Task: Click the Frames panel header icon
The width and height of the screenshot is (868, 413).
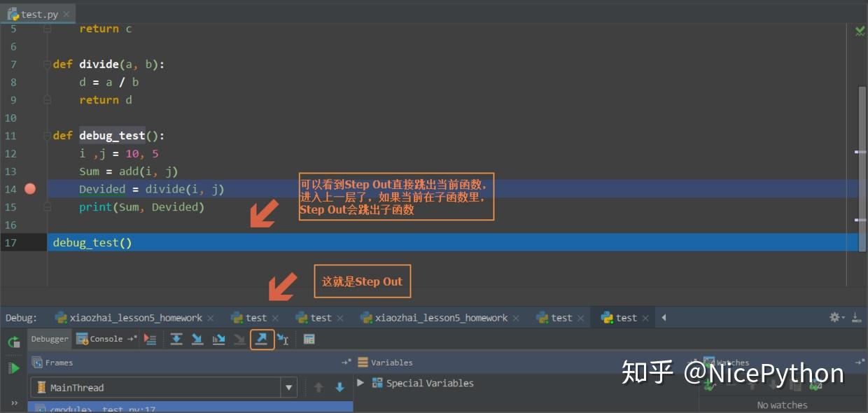Action: pyautogui.click(x=37, y=363)
